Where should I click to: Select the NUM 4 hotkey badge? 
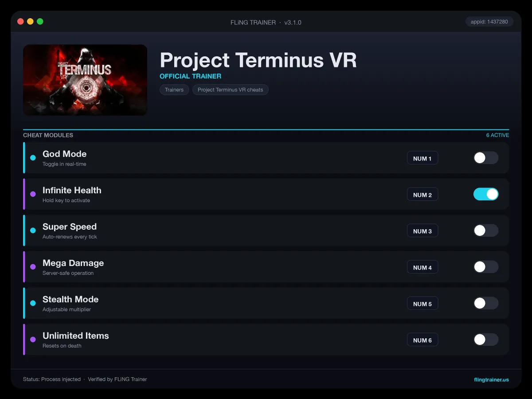click(x=422, y=267)
